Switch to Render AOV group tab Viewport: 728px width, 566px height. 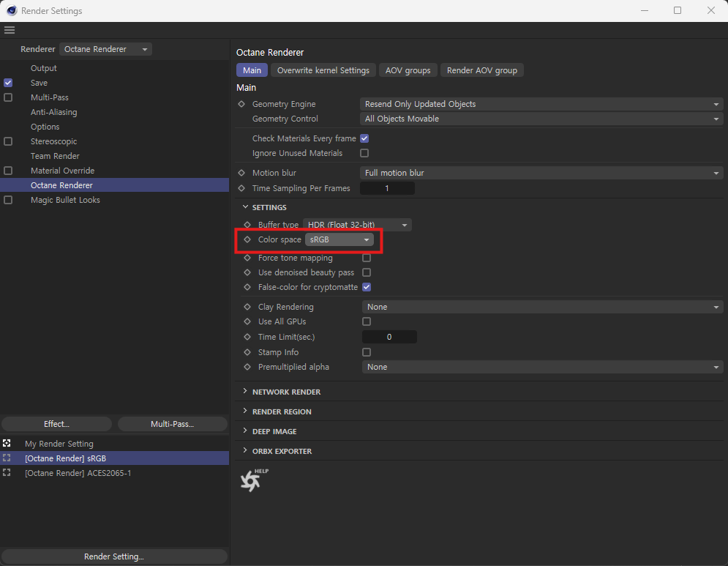coord(482,70)
